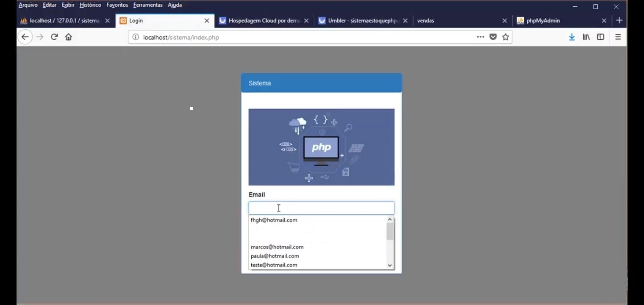Open a new tab with plus

(x=619, y=20)
